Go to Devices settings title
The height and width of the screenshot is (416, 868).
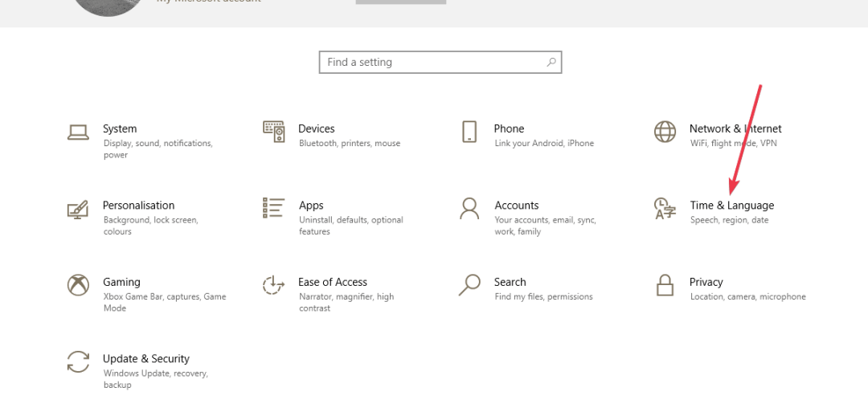point(317,128)
